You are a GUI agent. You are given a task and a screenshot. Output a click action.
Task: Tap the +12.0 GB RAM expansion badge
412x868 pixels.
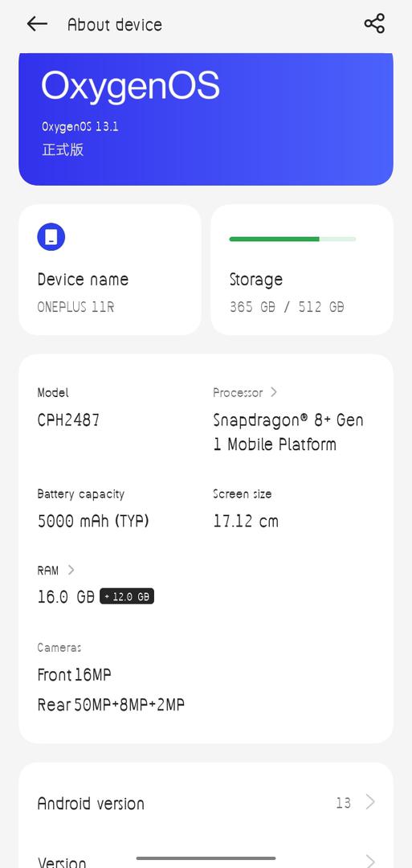coord(127,596)
